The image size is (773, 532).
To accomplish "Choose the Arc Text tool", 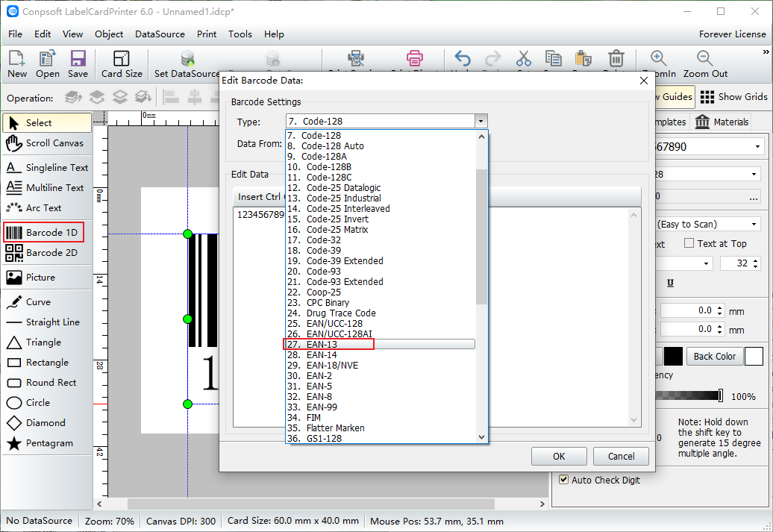I will (47, 208).
